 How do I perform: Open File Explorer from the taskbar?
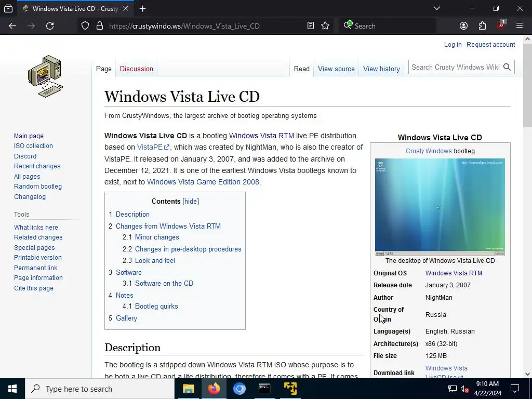[x=188, y=389]
